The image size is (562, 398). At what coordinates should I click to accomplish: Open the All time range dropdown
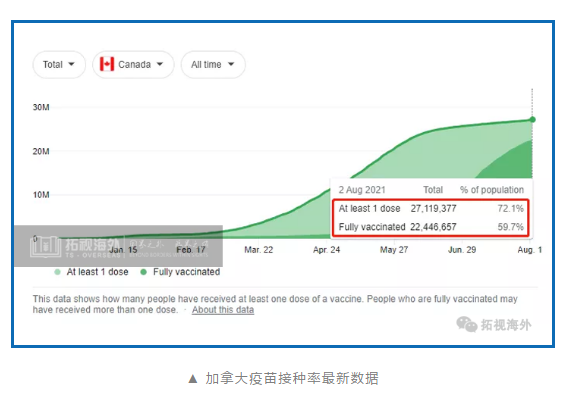tap(213, 65)
